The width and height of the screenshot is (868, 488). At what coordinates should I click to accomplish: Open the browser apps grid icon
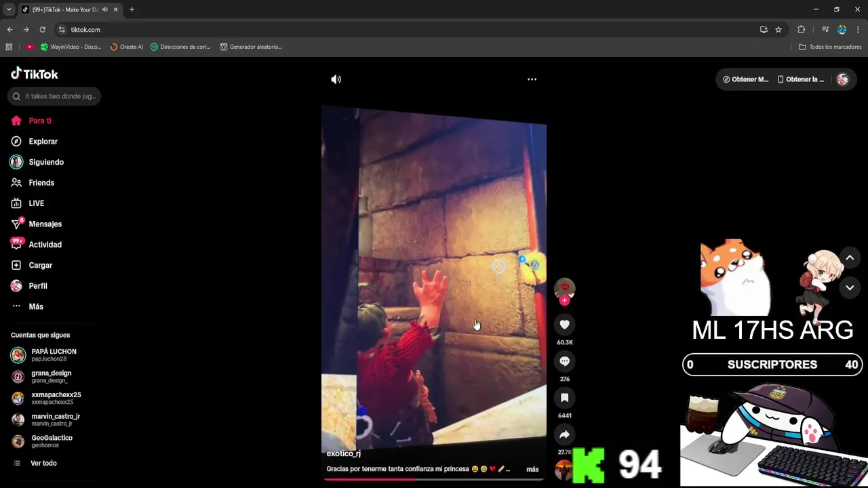(9, 47)
